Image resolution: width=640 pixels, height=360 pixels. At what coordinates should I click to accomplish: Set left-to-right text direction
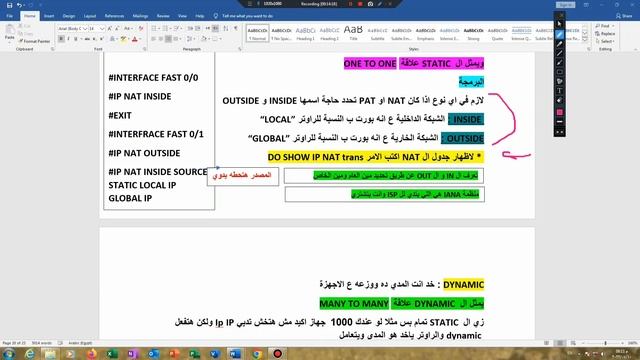pyautogui.click(x=208, y=29)
